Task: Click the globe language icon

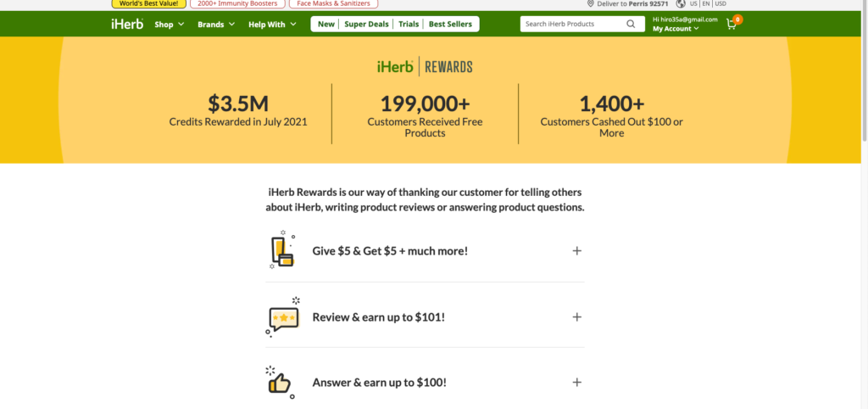Action: [x=681, y=3]
